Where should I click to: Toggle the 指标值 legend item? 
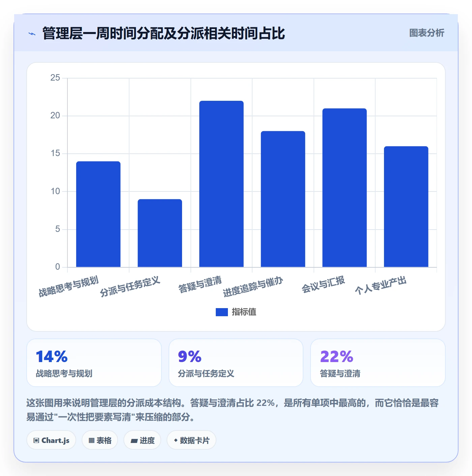point(236,312)
